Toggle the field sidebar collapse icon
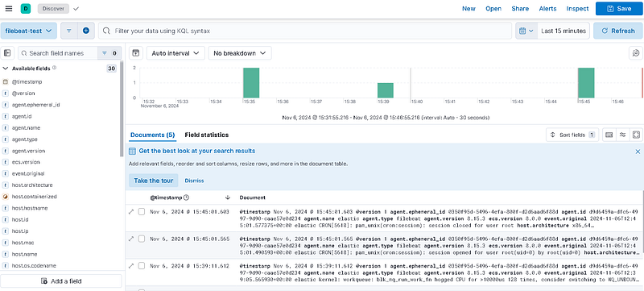Image resolution: width=644 pixels, height=291 pixels. point(7,53)
